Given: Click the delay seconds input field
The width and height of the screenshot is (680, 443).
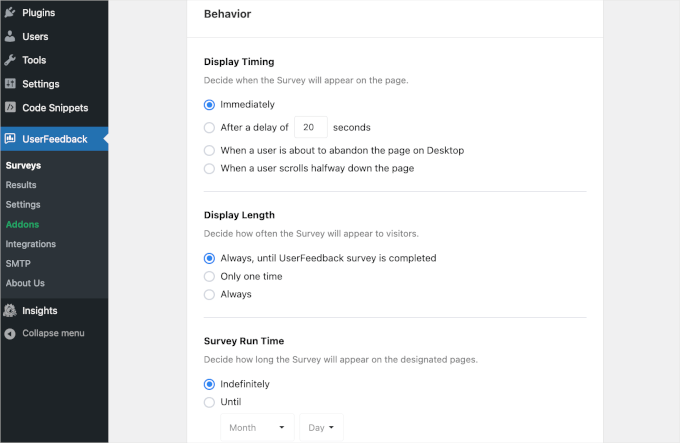Looking at the screenshot, I should click(x=311, y=127).
